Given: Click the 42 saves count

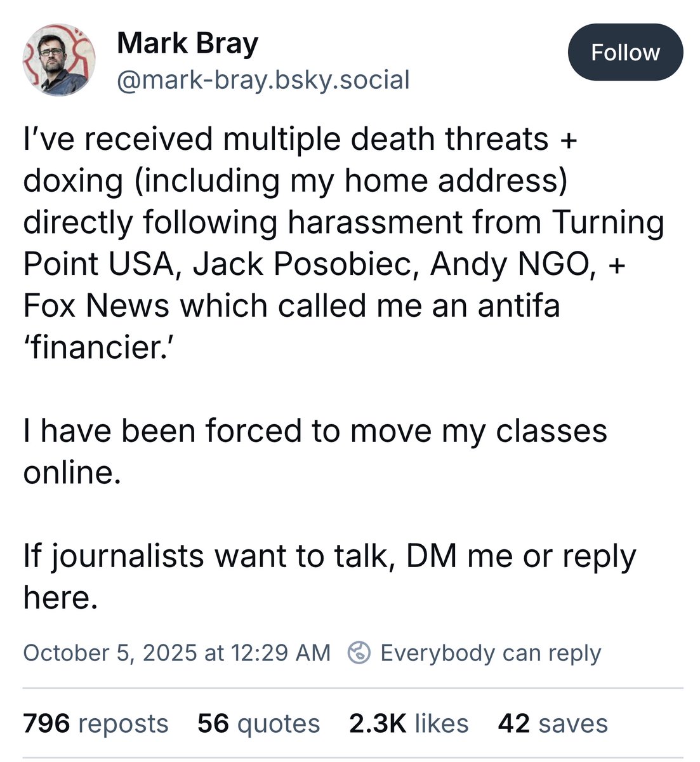Looking at the screenshot, I should (x=553, y=723).
